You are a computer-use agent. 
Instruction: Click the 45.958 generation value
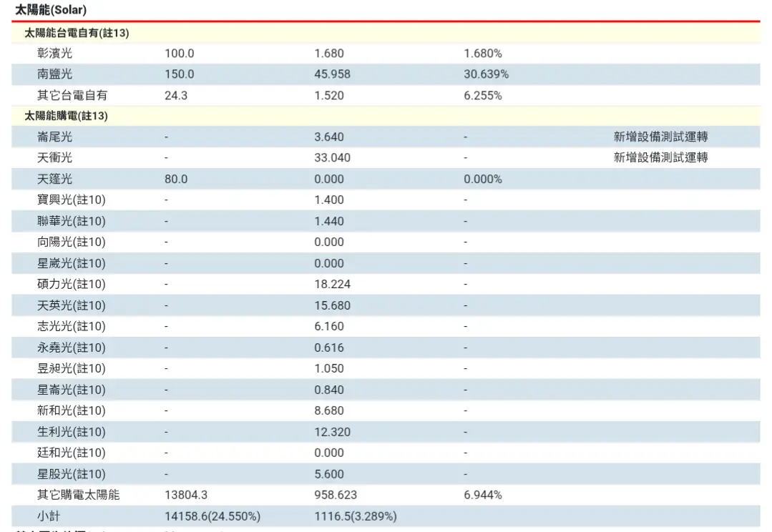[332, 74]
